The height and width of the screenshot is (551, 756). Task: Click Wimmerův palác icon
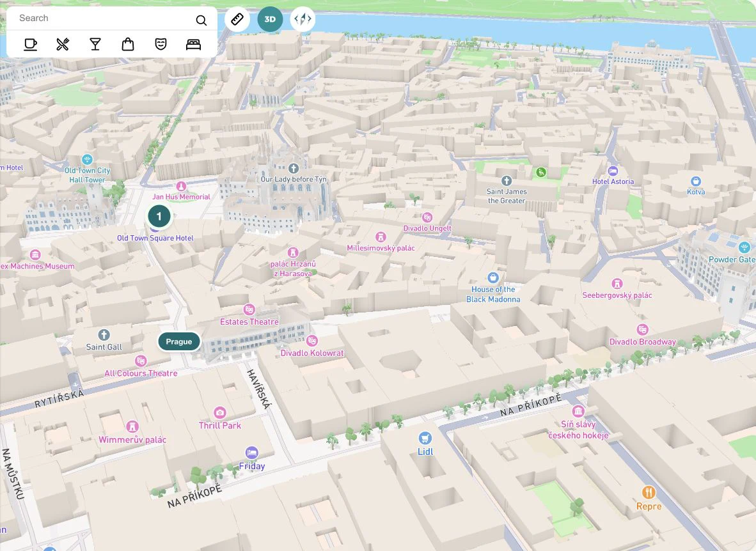pyautogui.click(x=132, y=426)
